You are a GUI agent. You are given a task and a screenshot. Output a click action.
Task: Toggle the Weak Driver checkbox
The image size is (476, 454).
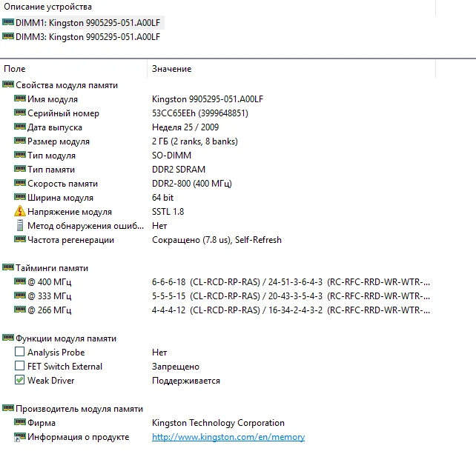(20, 380)
